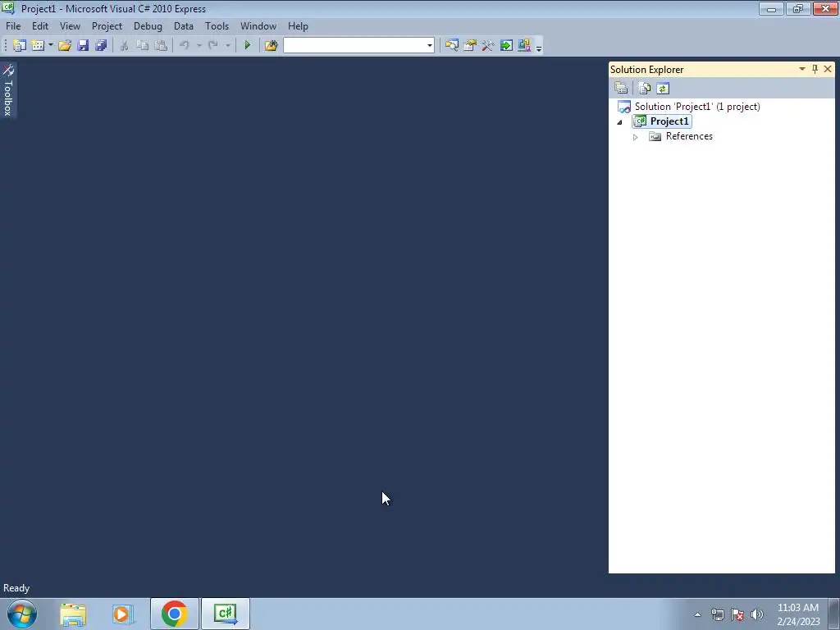Click the Cut scissors icon
The height and width of the screenshot is (630, 840).
tap(125, 46)
